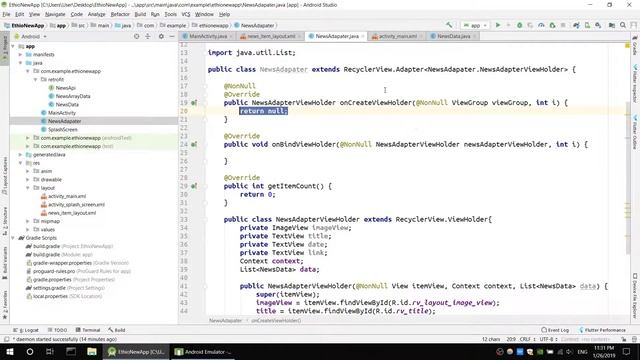The image size is (640, 360).
Task: Expand the manifests folder
Action: point(20,54)
